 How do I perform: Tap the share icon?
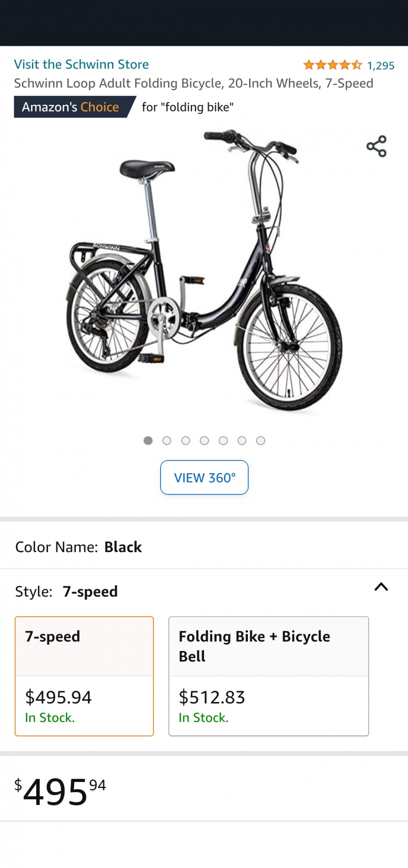[376, 146]
